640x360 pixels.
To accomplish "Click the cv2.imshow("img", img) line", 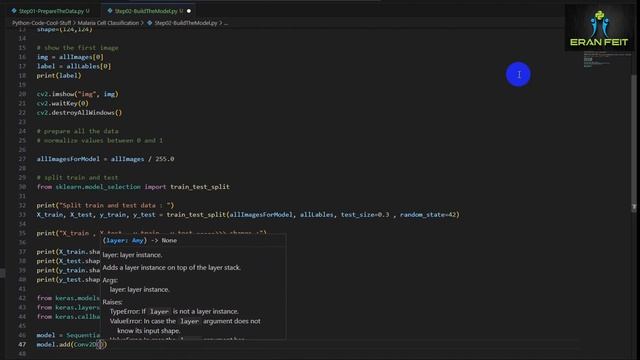I will coord(78,94).
